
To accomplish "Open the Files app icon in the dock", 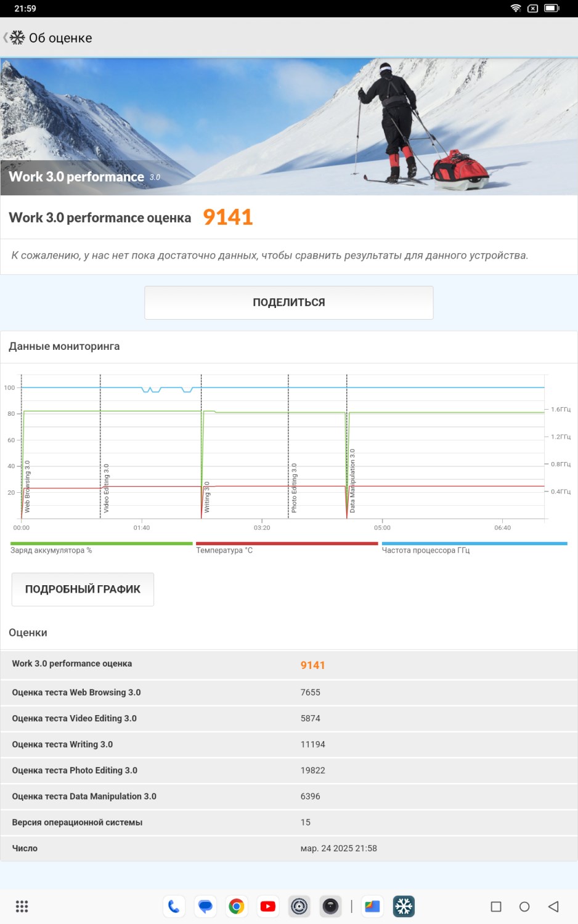I will point(372,906).
